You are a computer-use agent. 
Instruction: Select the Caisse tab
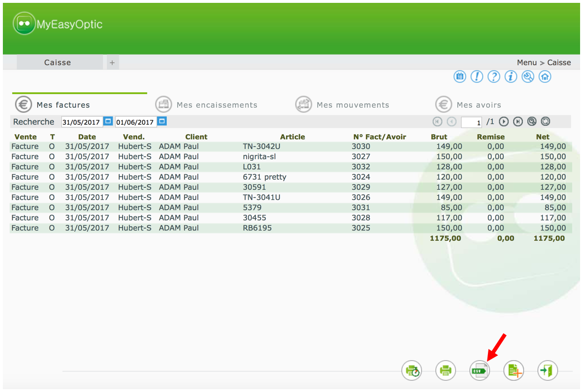point(59,62)
